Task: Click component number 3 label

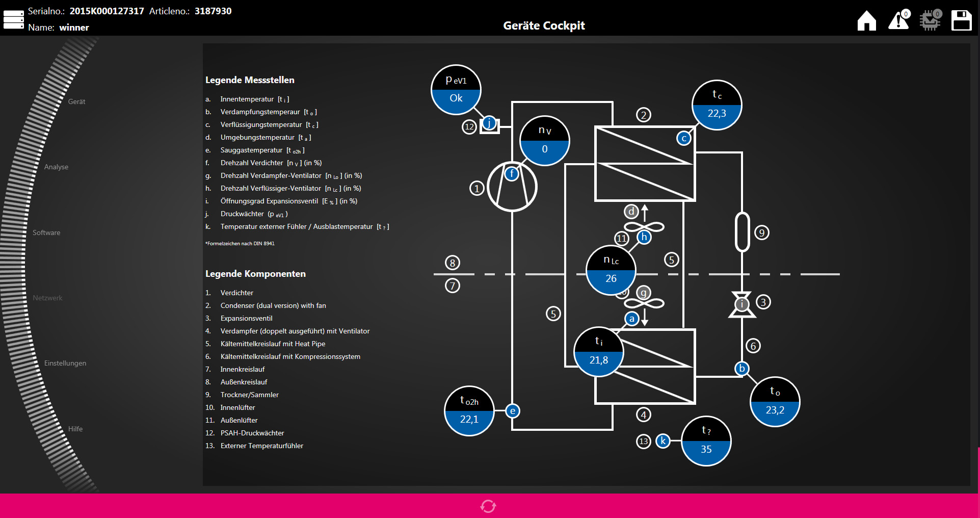Action: pos(763,302)
